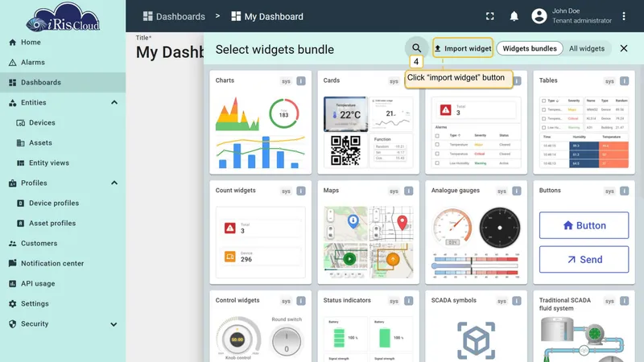The height and width of the screenshot is (362, 644).
Task: Open the Maps widgets bundle
Action: (368, 232)
